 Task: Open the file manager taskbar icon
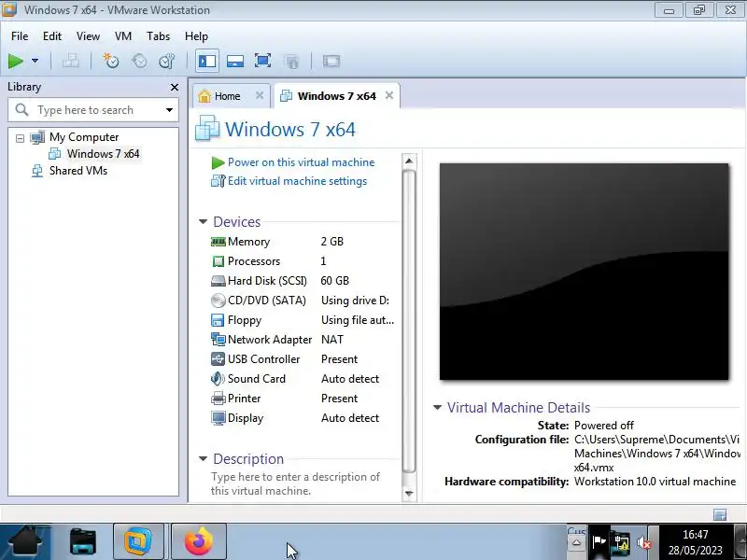point(83,542)
